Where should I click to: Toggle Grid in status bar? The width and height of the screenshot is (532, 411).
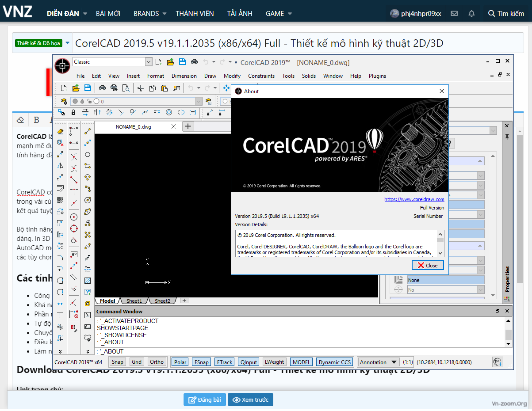click(x=137, y=362)
